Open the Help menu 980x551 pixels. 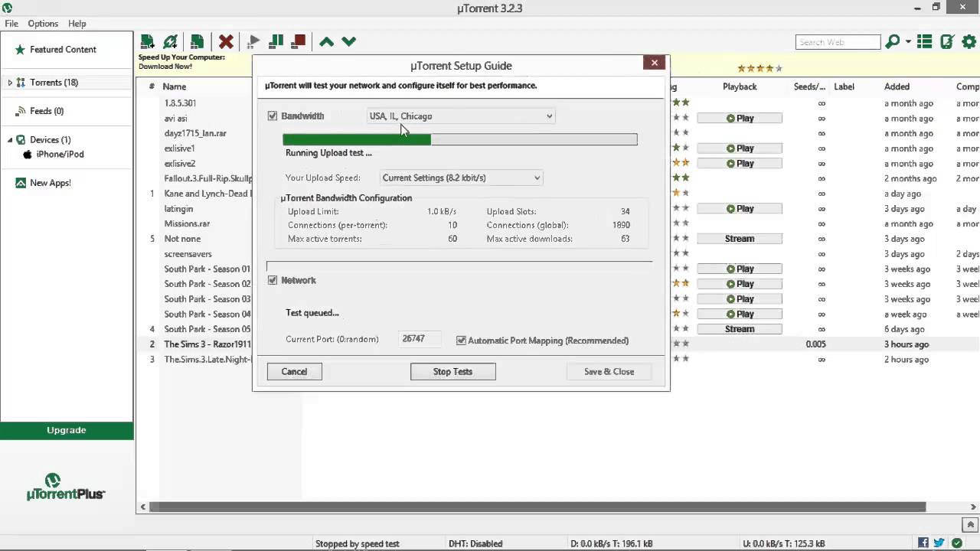click(77, 24)
